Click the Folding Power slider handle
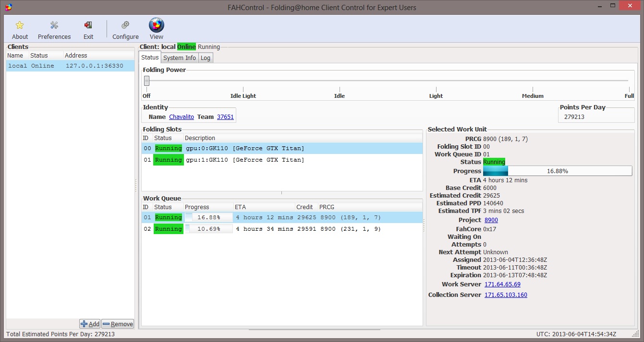The width and height of the screenshot is (644, 342). point(146,81)
